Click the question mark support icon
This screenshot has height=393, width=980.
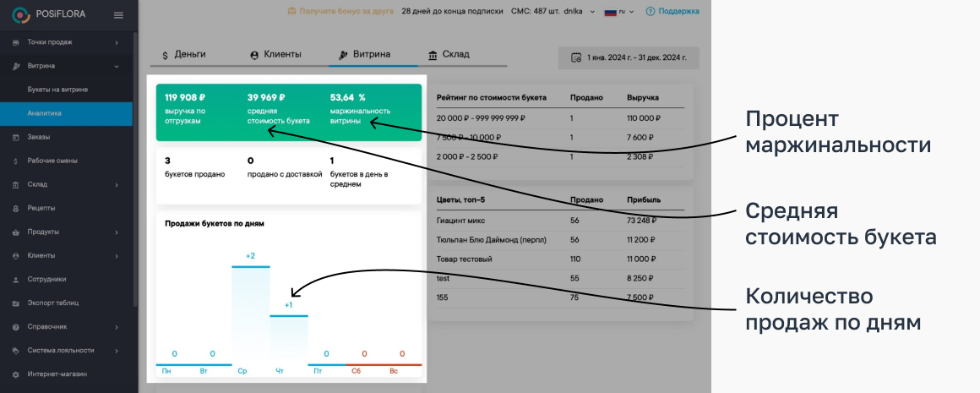point(650,12)
